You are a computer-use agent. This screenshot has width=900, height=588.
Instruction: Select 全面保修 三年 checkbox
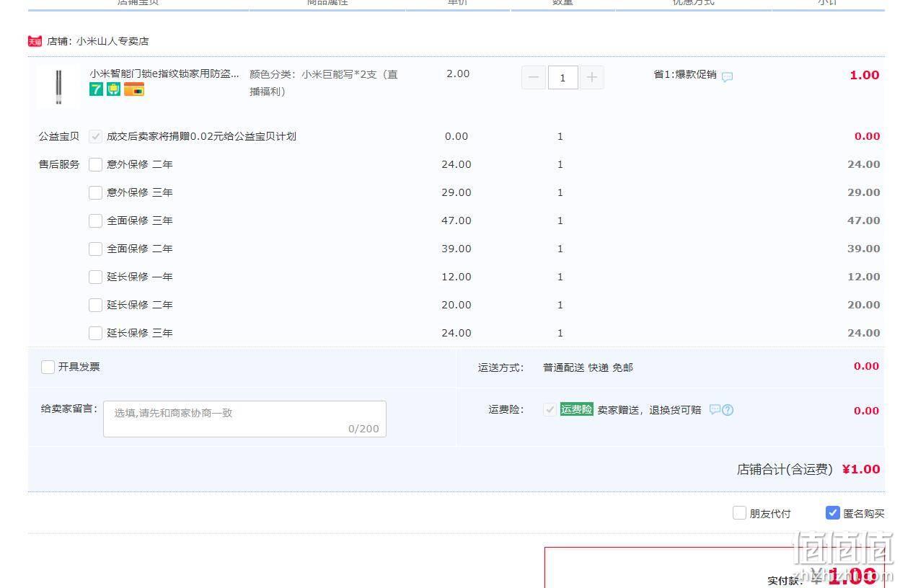click(x=95, y=220)
